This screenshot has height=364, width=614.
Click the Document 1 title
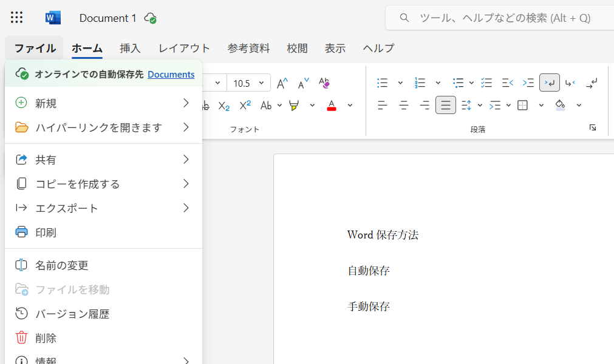pos(107,18)
